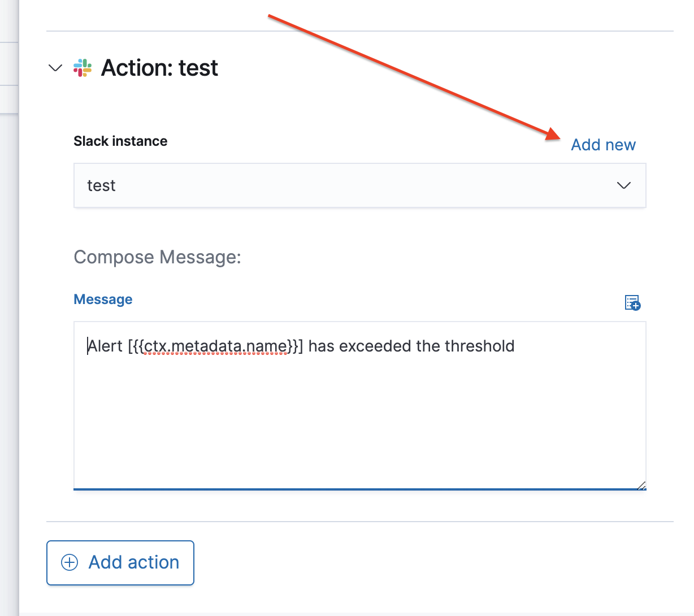Click the Compose Message heading
Screen dimensions: 694x616
tap(158, 257)
